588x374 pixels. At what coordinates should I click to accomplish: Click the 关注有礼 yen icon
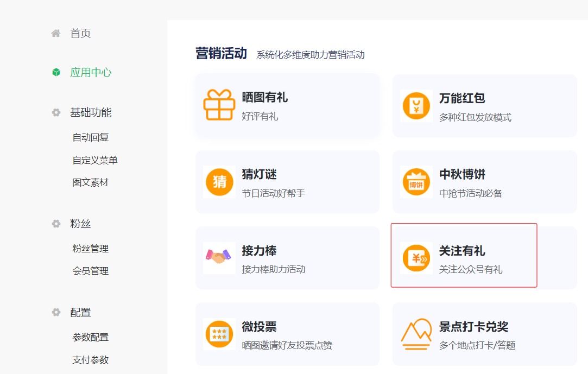pos(416,258)
